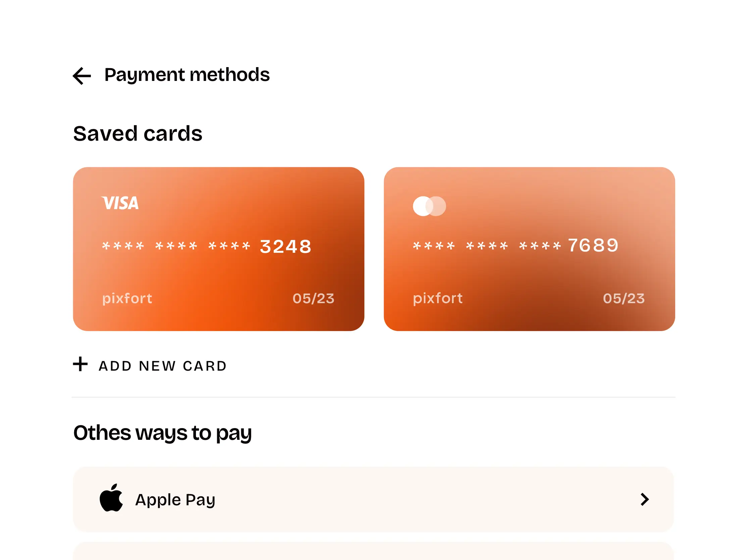Select the Apple Pay label
The image size is (747, 560).
coord(175,500)
